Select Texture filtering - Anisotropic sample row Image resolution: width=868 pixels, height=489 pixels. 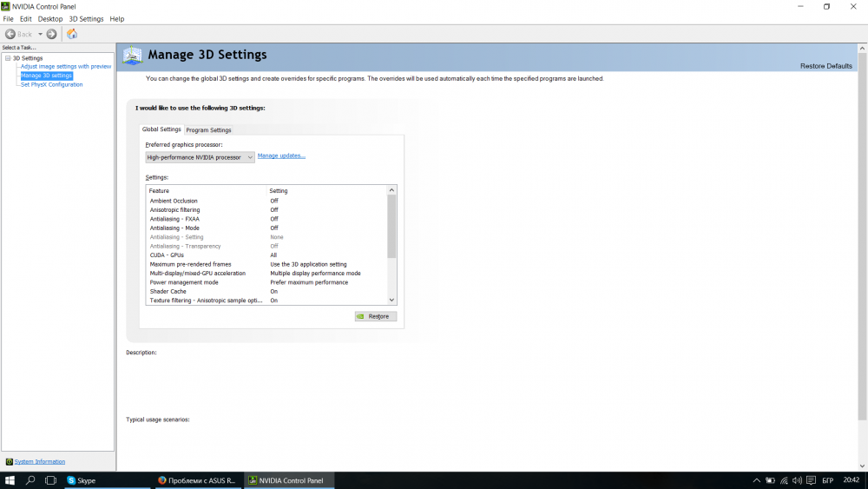[267, 301]
